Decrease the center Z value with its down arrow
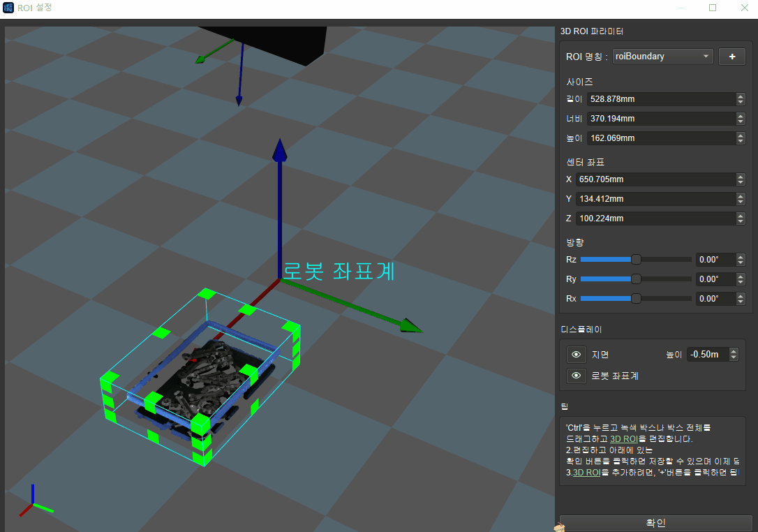The height and width of the screenshot is (532, 758). (x=741, y=221)
